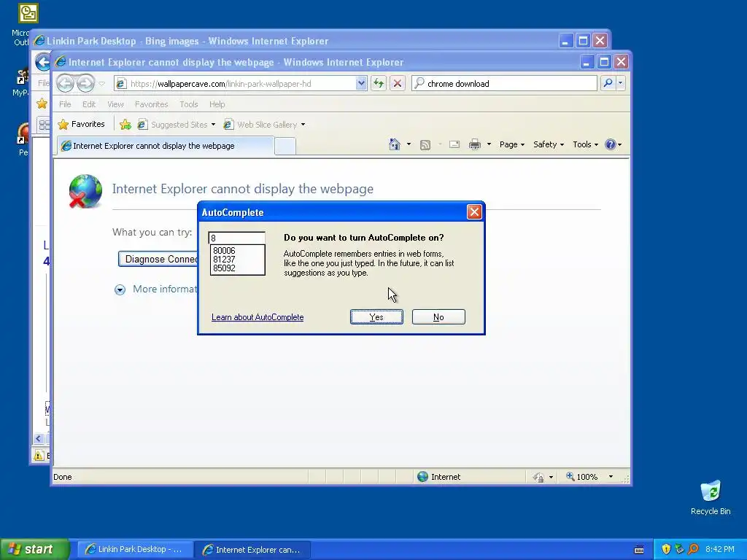
Task: Click the 'chrome download' search box
Action: click(x=503, y=84)
